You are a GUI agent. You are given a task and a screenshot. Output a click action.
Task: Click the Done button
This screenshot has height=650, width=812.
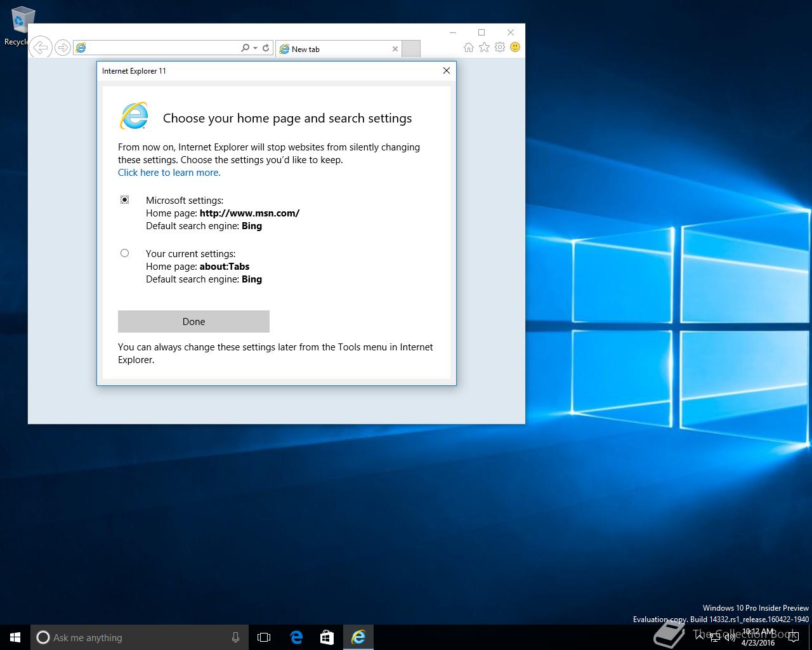point(193,321)
